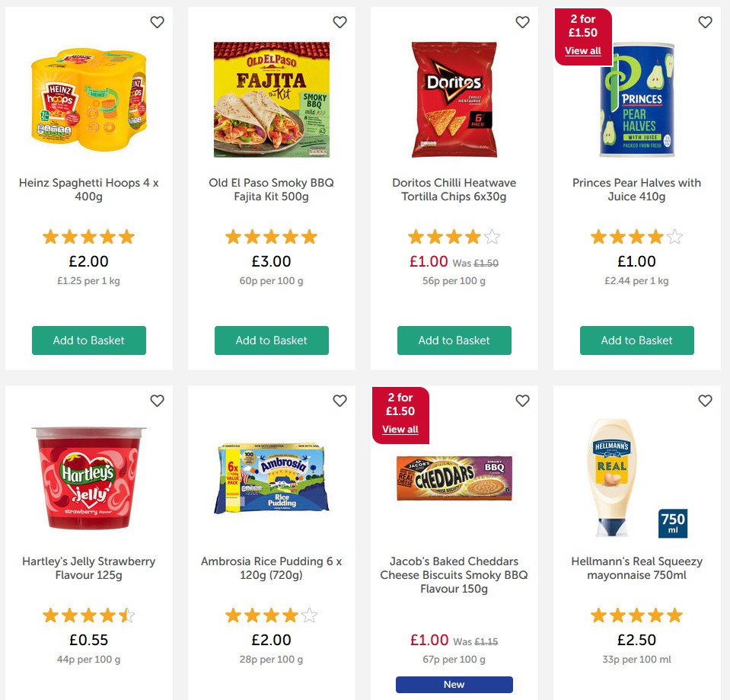
Task: Add Princes Pear Halves to basket
Action: (x=636, y=340)
